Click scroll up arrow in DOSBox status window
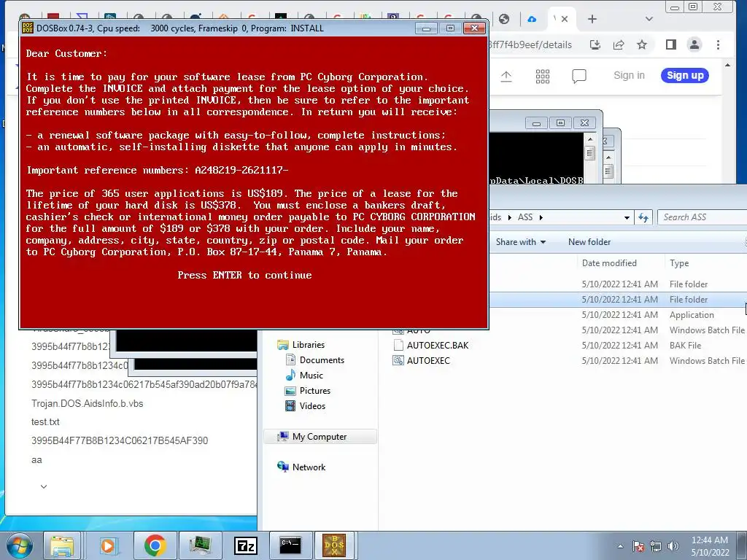The height and width of the screenshot is (560, 747). coord(590,139)
